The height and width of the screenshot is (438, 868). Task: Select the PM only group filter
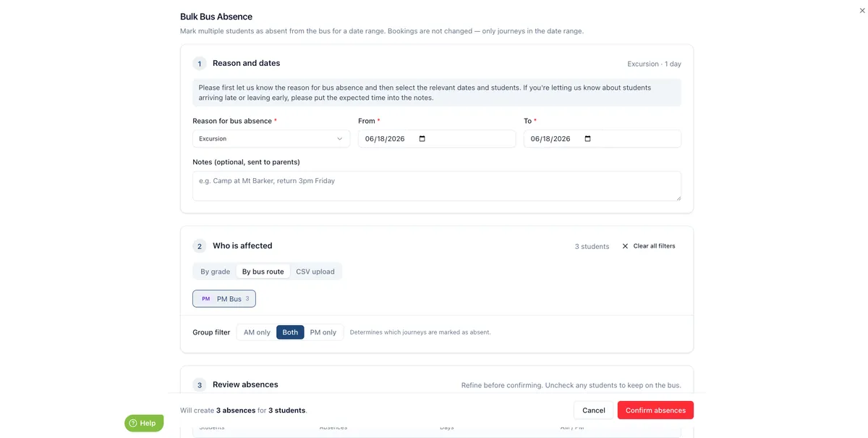(x=323, y=332)
